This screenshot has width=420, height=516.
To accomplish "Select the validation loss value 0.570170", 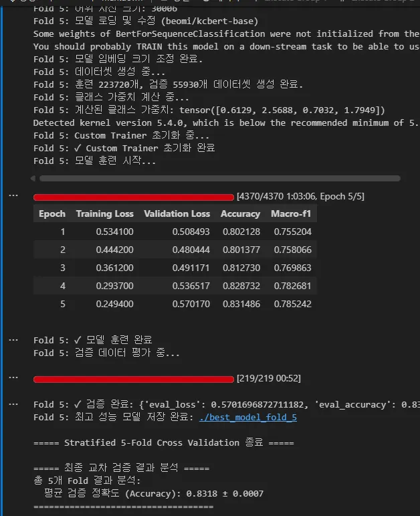I will tap(191, 304).
